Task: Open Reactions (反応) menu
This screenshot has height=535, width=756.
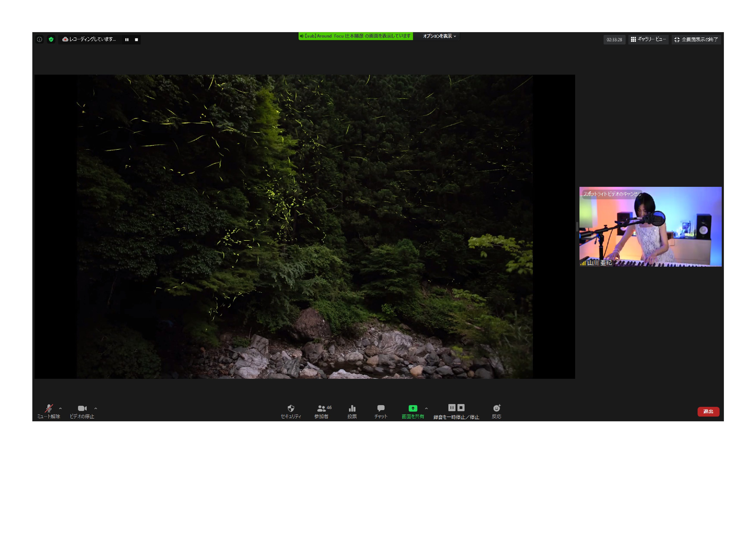Action: pos(496,411)
